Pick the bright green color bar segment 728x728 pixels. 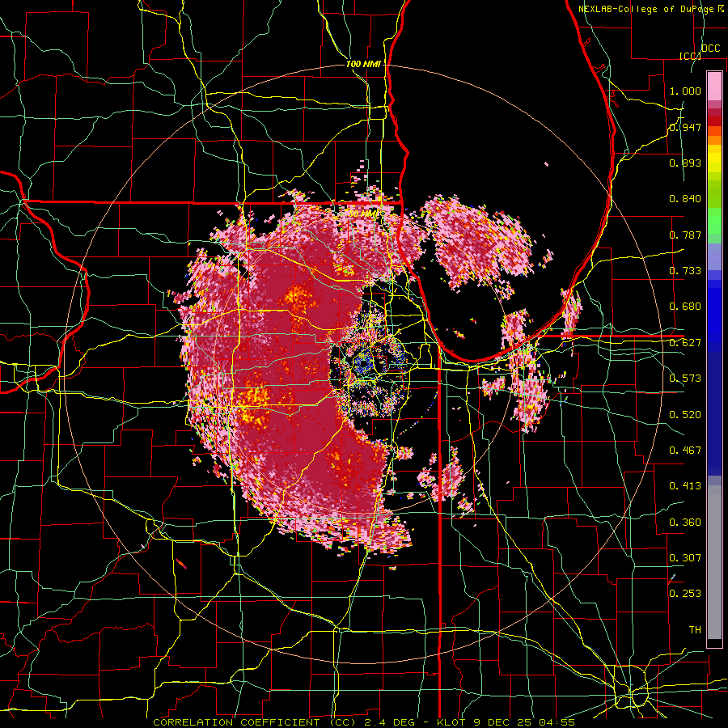(x=714, y=221)
